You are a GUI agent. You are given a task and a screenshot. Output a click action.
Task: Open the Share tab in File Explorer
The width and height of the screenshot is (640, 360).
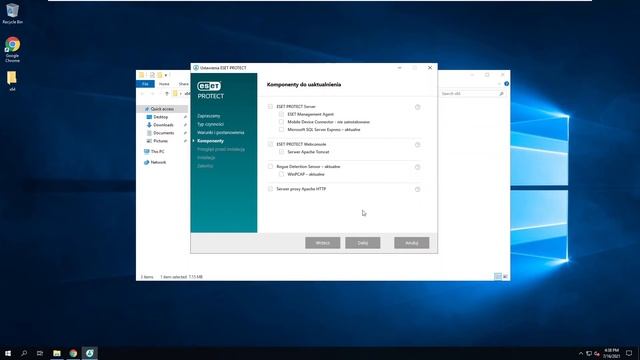coord(184,84)
